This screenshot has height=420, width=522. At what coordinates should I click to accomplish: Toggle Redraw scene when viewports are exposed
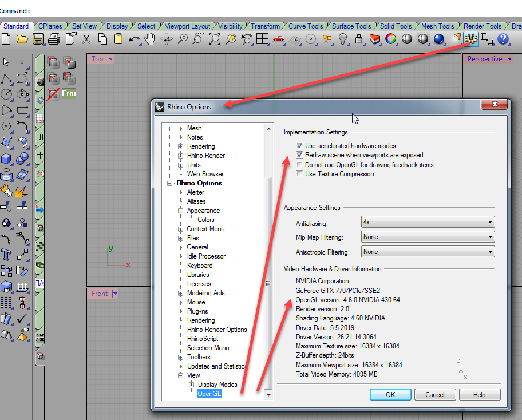coord(299,155)
